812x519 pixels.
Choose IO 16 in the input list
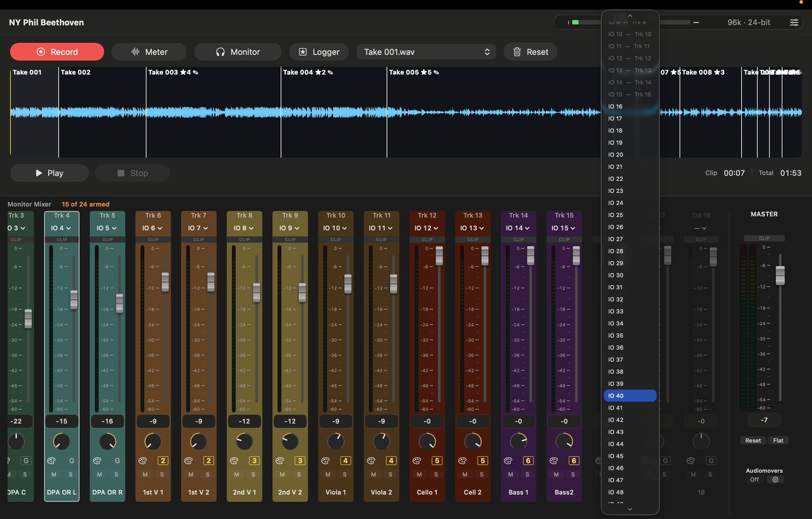630,107
